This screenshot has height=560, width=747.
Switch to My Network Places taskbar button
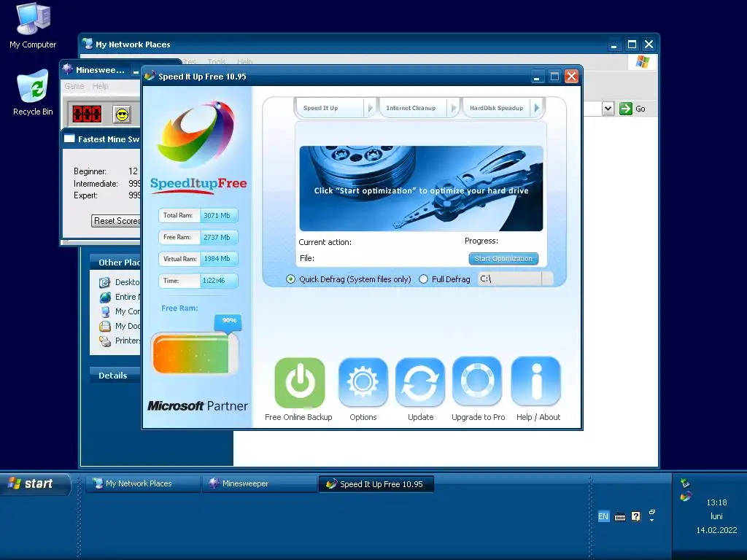[x=143, y=484]
